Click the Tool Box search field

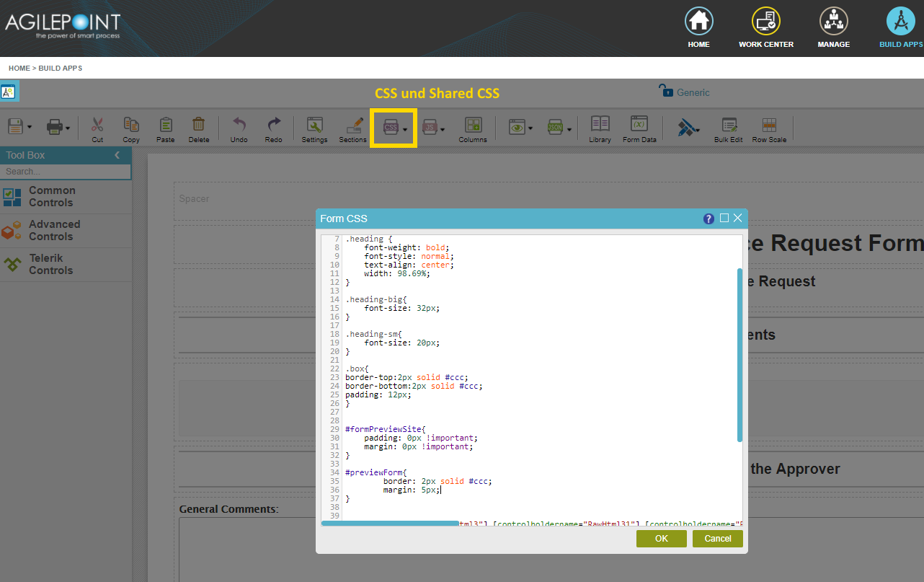click(66, 171)
